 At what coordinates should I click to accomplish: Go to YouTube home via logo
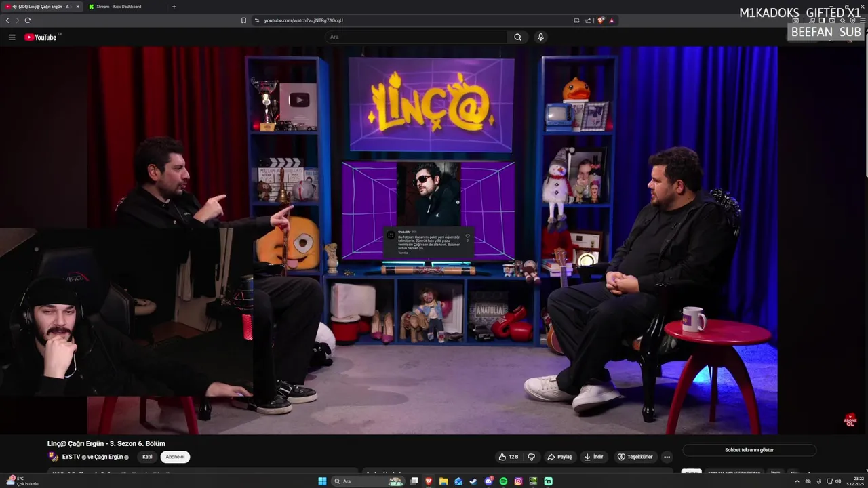pos(41,37)
